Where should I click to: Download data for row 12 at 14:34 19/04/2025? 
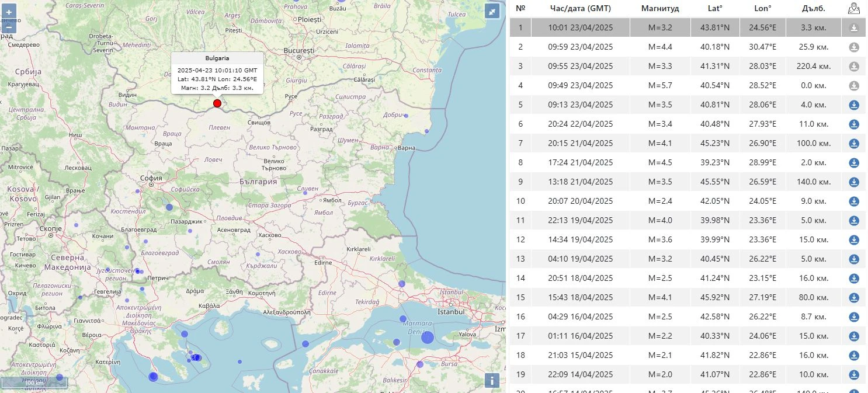pyautogui.click(x=854, y=240)
